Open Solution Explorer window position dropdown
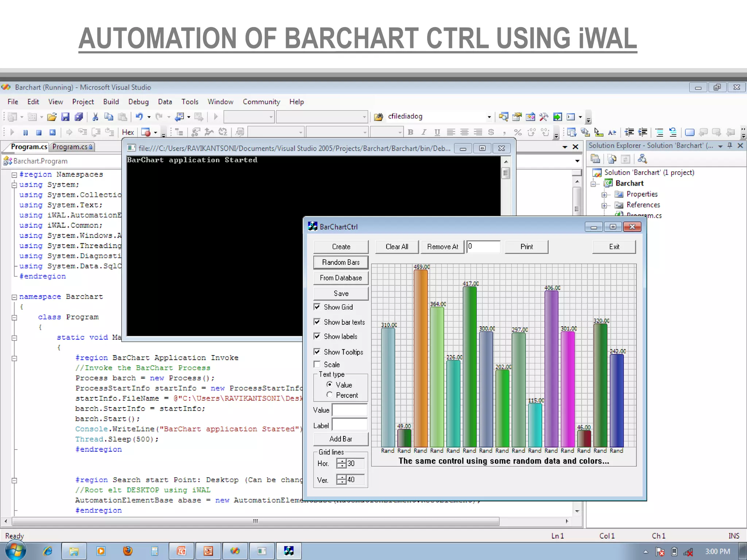The height and width of the screenshot is (560, 747). click(x=720, y=146)
